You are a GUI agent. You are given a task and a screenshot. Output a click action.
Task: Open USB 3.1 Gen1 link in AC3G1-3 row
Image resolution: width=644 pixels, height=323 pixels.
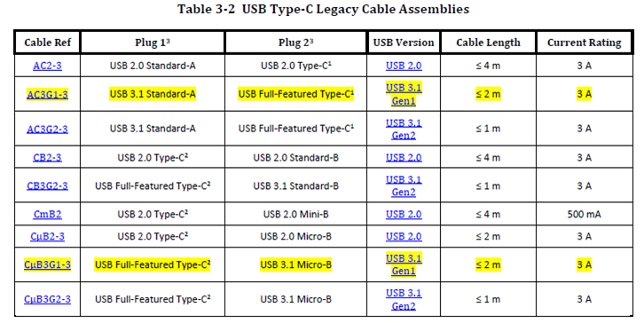click(x=404, y=95)
